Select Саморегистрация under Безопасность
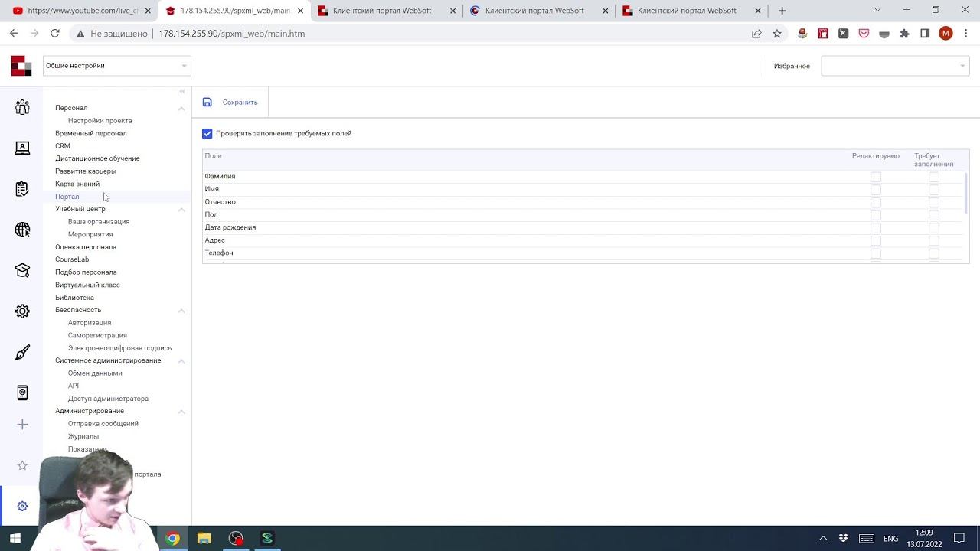This screenshot has height=551, width=980. pyautogui.click(x=97, y=335)
